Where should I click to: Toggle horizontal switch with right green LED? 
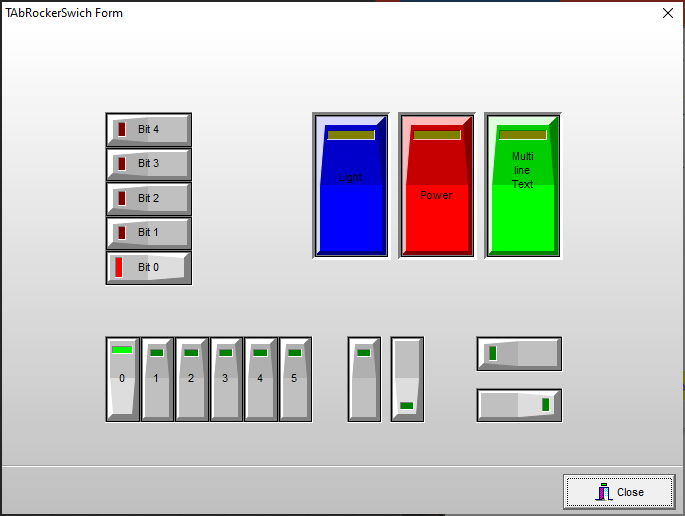tap(519, 405)
